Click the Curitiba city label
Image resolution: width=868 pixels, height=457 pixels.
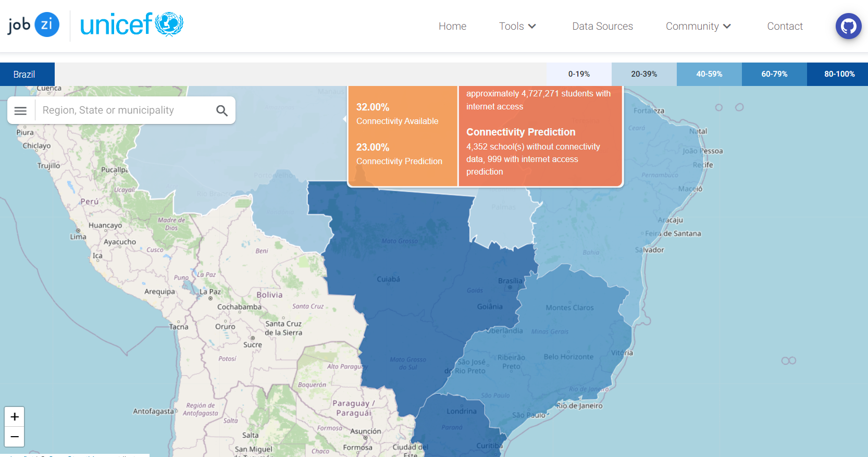490,446
